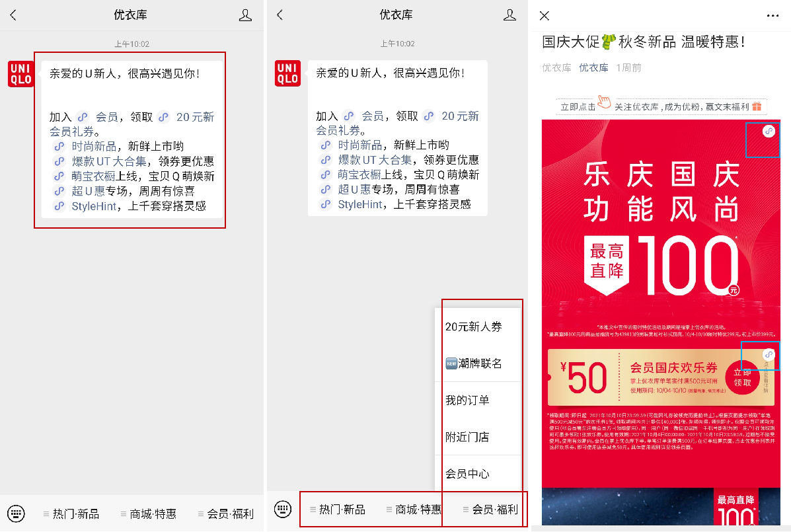Image resolution: width=791 pixels, height=532 pixels.
Task: Open profile icon in left chat header
Action: pos(245,15)
